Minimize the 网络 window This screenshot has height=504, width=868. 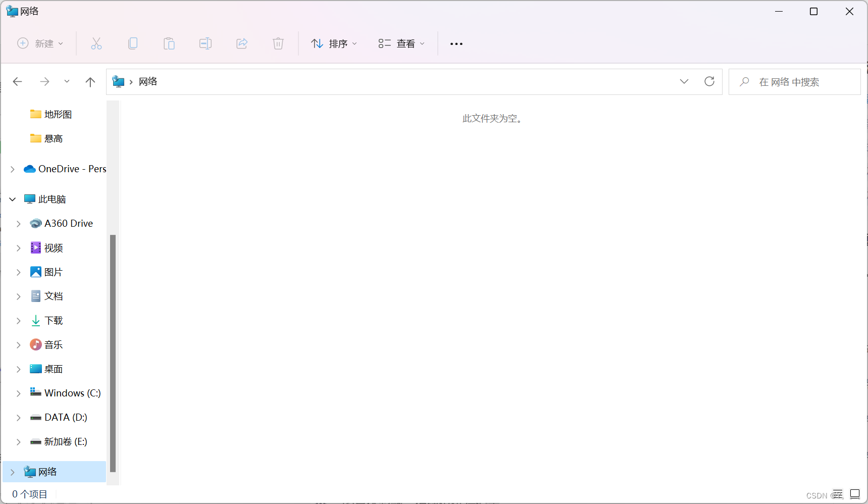coord(779,11)
